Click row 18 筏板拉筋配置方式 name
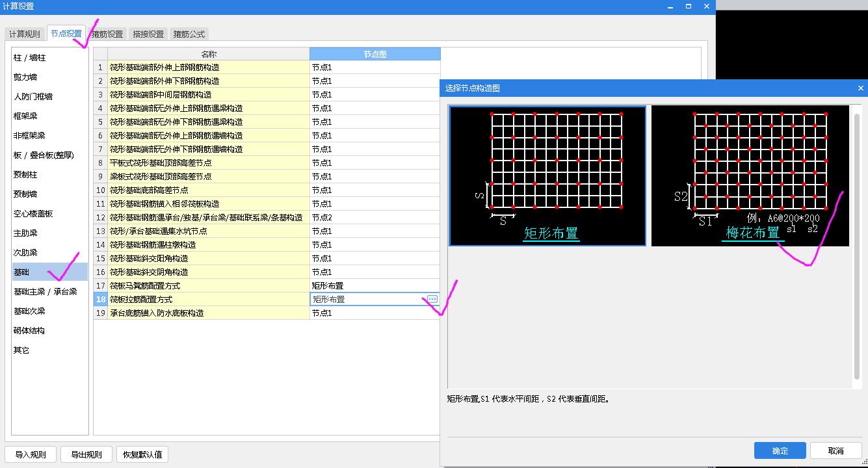The width and height of the screenshot is (868, 468). click(209, 300)
